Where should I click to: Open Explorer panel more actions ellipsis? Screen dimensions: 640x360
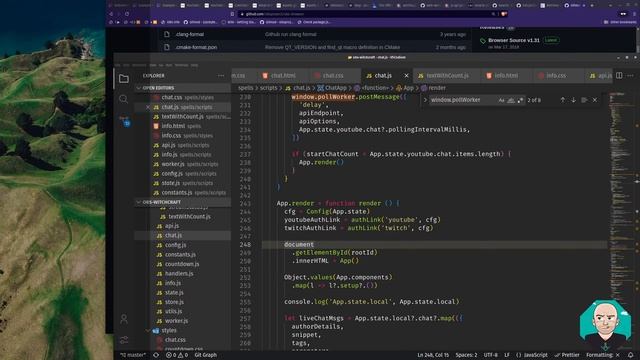221,76
